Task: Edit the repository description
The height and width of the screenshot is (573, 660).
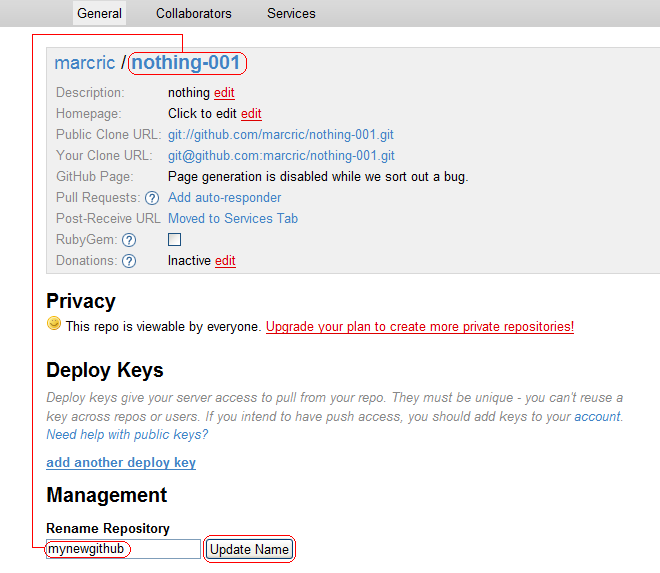Action: 224,93
